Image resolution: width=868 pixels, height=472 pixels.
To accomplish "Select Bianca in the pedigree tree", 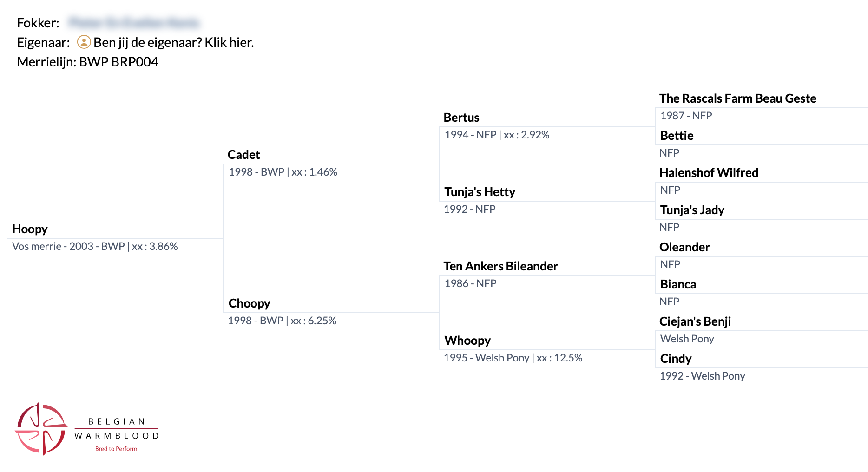I will 678,284.
